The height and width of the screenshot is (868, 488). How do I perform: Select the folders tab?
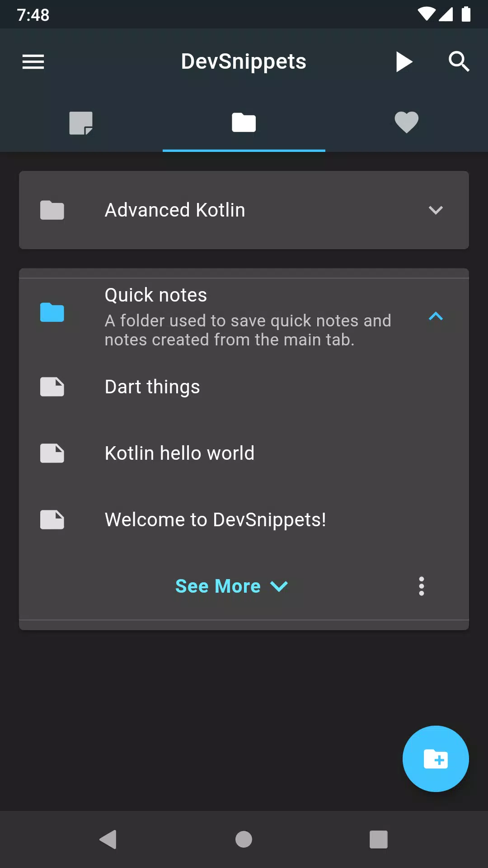(244, 123)
